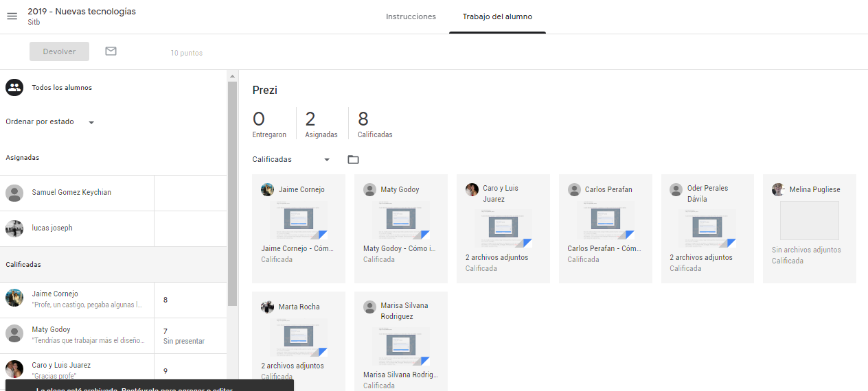This screenshot has height=391, width=868.
Task: Click 'Sin archivos adjuntos' on Melina card
Action: click(x=806, y=250)
